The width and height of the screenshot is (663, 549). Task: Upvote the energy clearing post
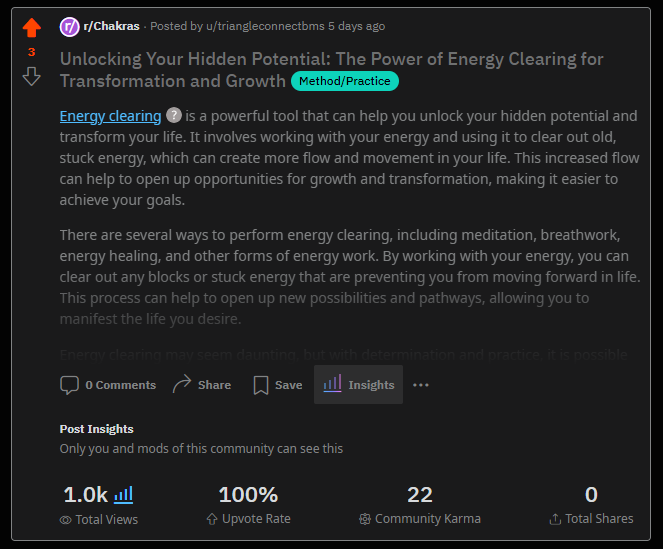(x=32, y=28)
